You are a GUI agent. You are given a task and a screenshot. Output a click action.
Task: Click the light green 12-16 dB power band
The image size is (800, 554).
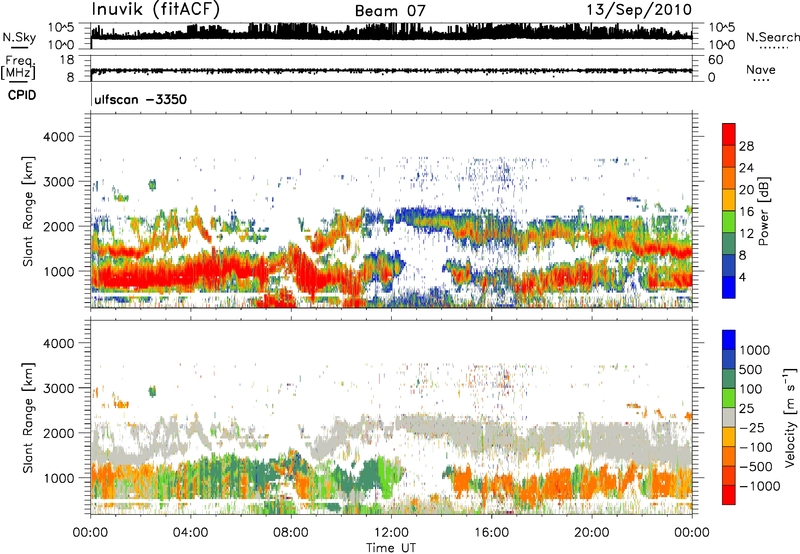coord(729,222)
